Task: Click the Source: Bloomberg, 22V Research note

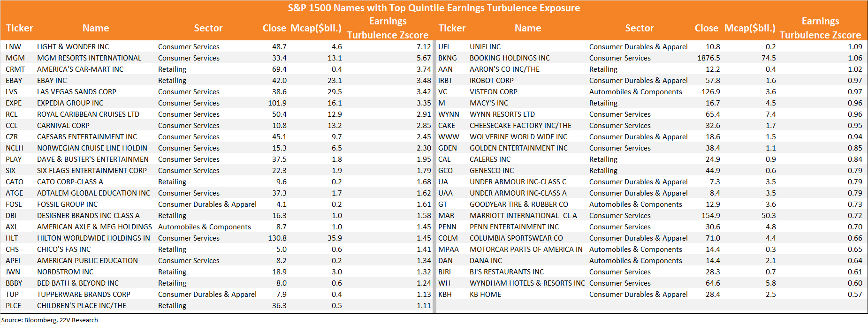Action: tap(50, 320)
